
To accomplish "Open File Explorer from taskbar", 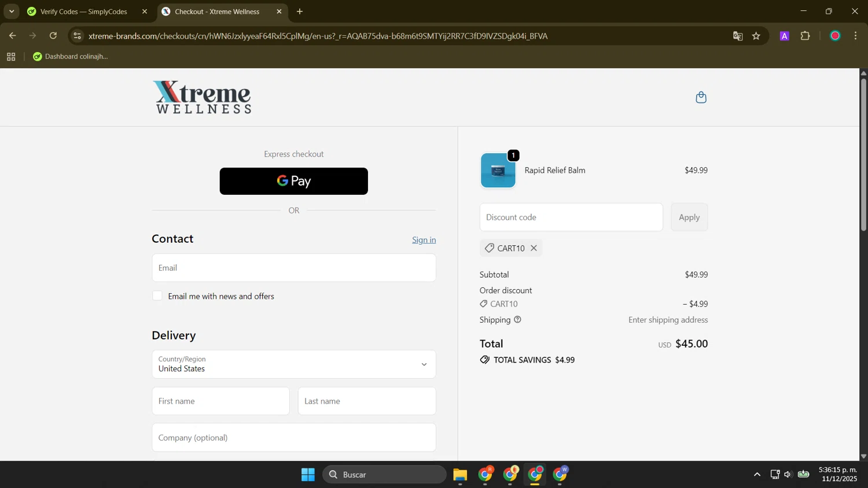I will 460,475.
